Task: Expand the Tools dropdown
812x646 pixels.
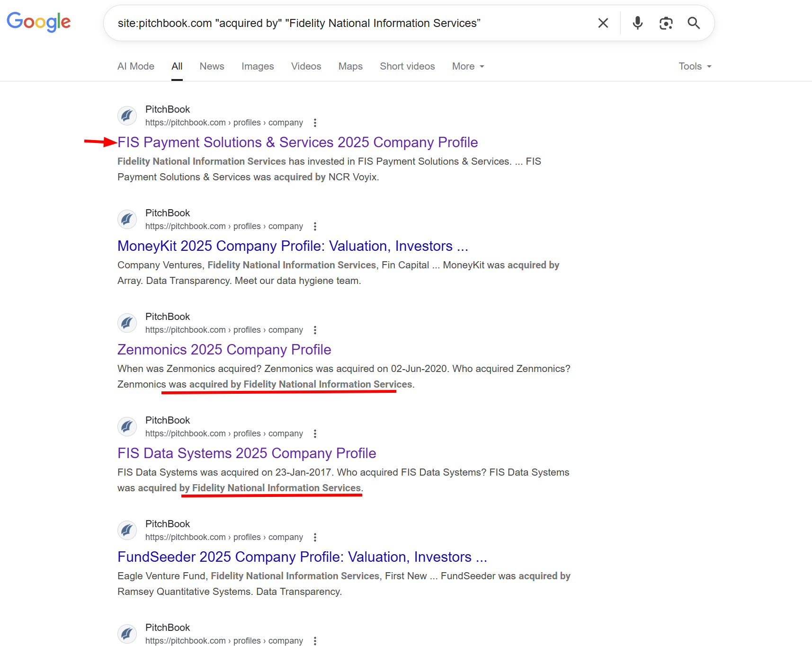Action: point(695,67)
